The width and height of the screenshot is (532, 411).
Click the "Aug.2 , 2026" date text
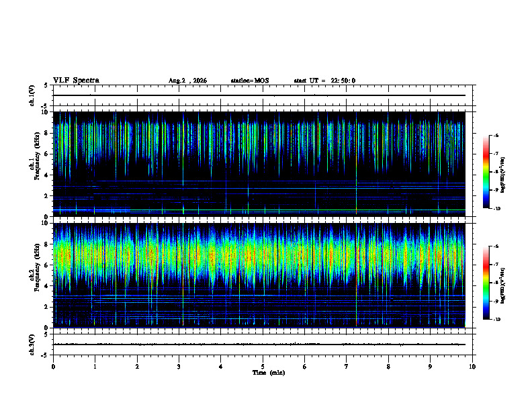(x=187, y=81)
